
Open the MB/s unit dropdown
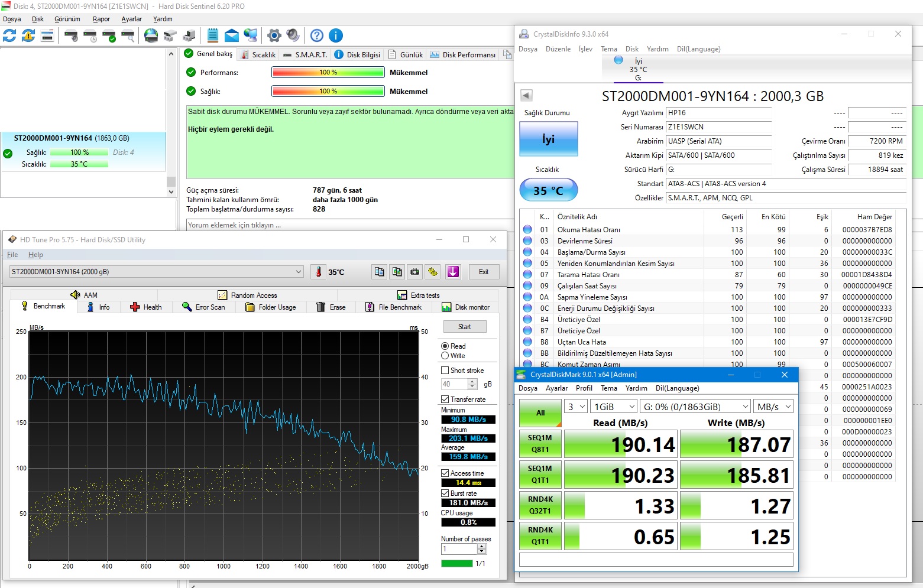(773, 407)
